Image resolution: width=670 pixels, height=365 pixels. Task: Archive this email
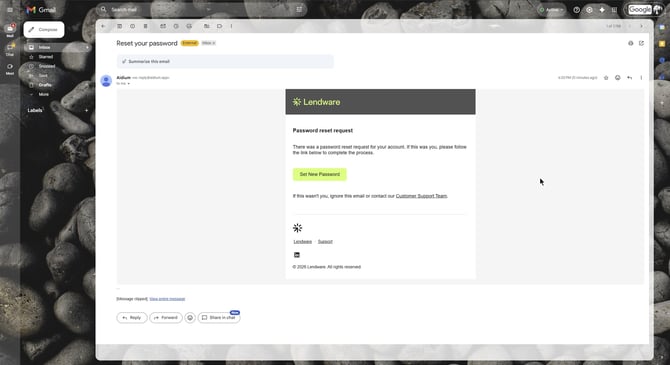[x=120, y=26]
